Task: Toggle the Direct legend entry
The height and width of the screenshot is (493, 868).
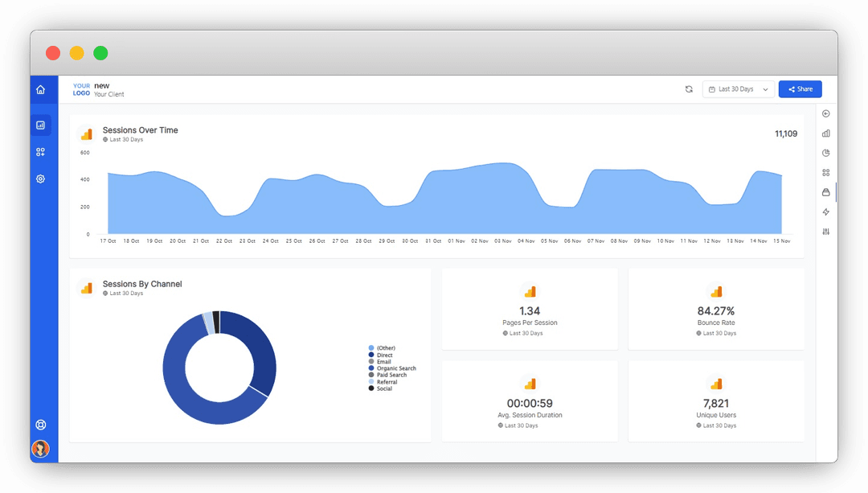Action: pyautogui.click(x=381, y=355)
